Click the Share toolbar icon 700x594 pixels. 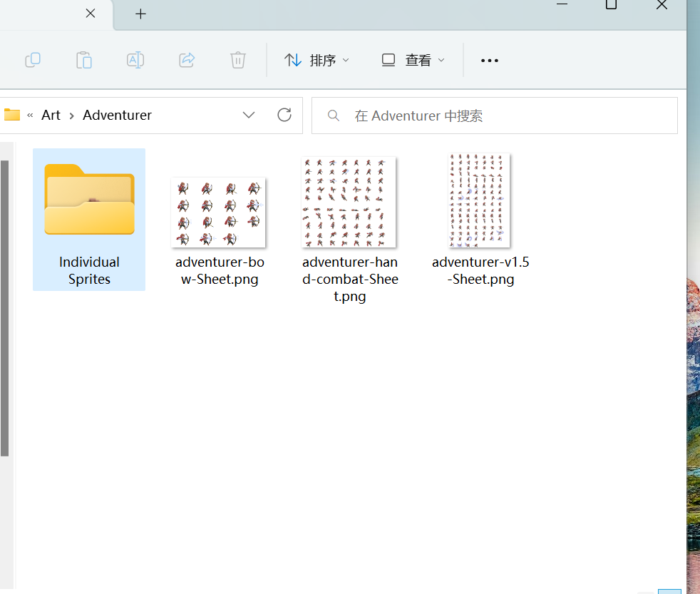[x=187, y=60]
